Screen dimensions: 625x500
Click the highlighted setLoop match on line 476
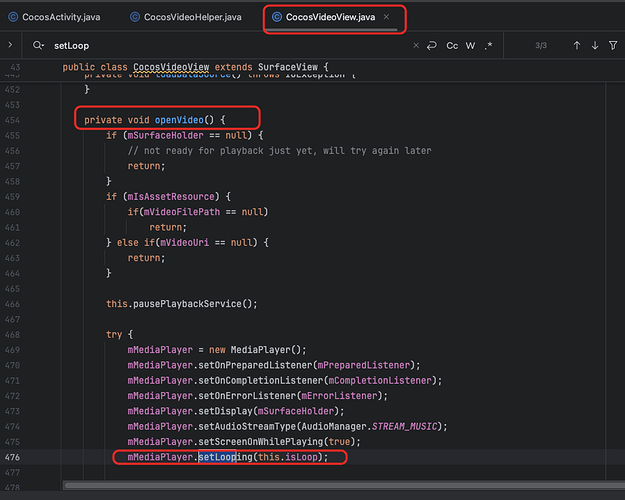point(217,457)
